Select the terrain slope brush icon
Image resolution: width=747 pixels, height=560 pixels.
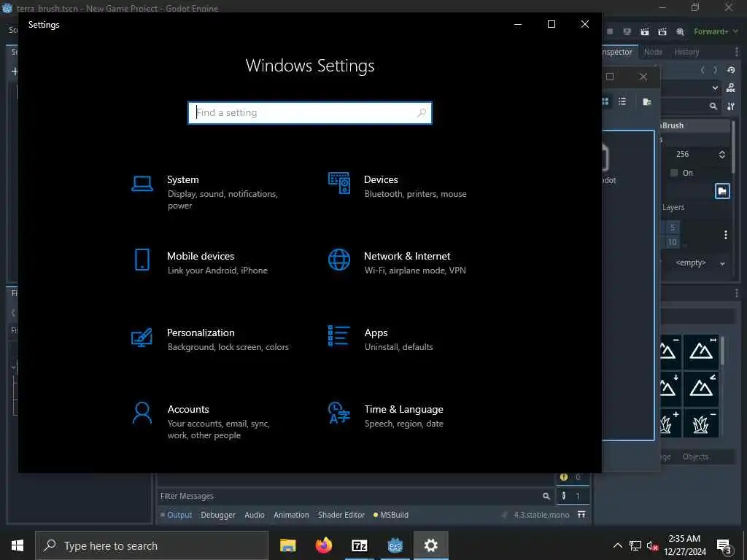coord(701,389)
